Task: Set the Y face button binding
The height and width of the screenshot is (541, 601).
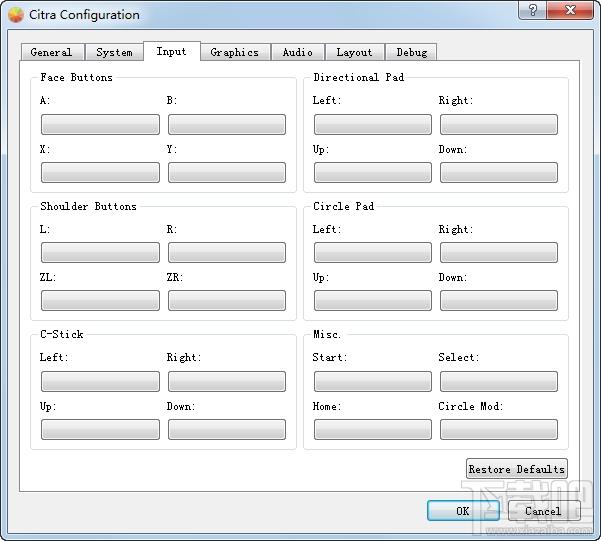Action: point(227,172)
